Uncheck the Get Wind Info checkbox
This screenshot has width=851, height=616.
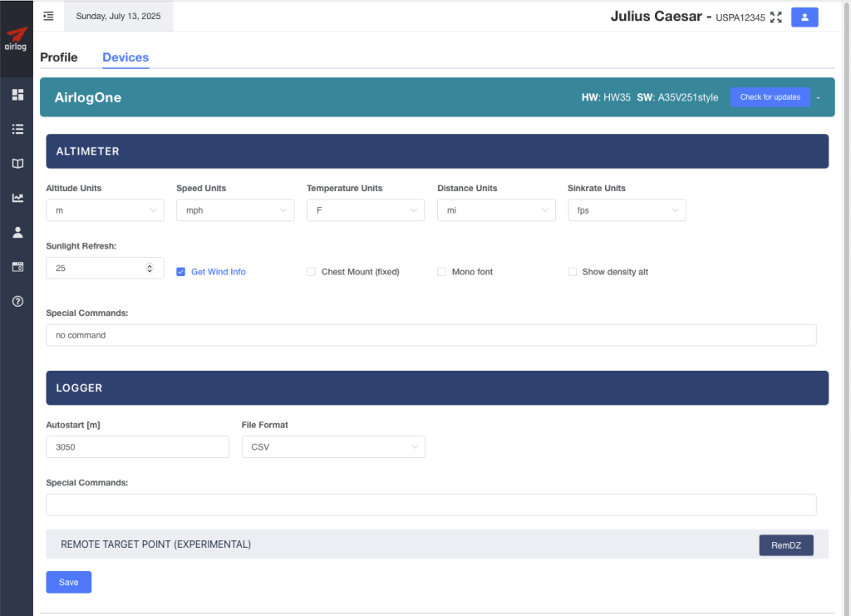pyautogui.click(x=181, y=272)
